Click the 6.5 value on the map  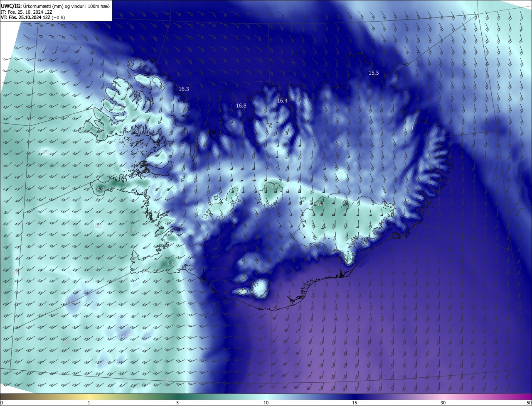point(322,205)
